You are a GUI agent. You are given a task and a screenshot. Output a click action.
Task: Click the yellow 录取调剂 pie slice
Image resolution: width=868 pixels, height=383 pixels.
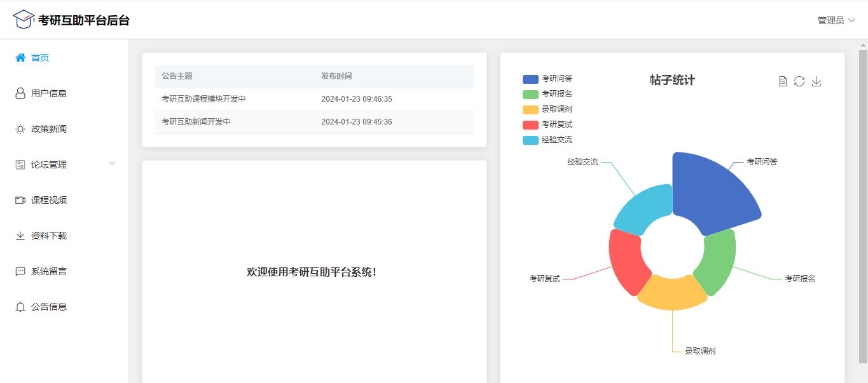672,293
